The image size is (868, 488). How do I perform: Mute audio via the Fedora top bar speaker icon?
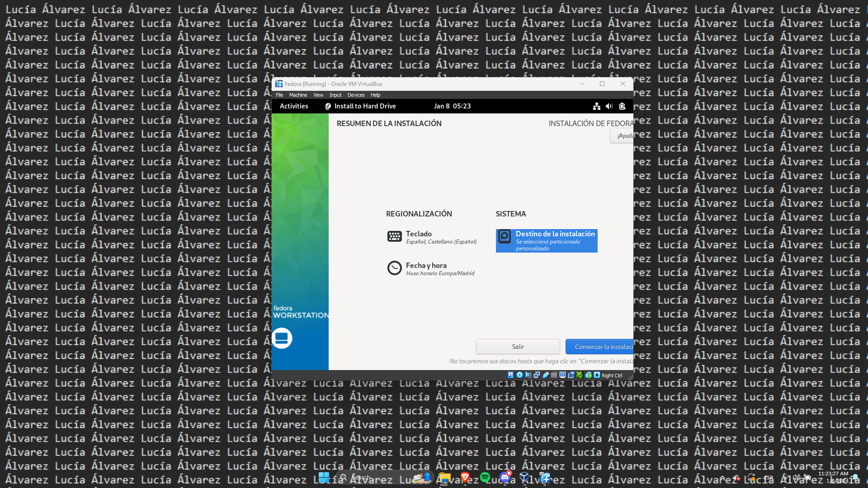[x=609, y=106]
